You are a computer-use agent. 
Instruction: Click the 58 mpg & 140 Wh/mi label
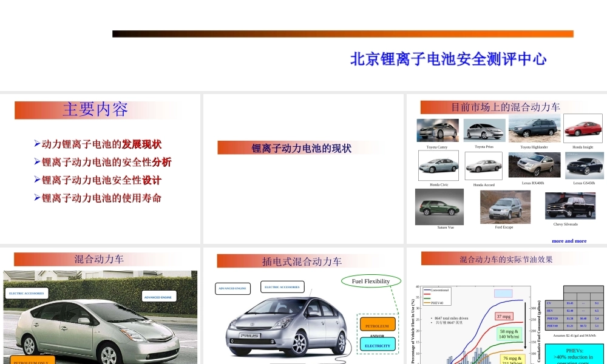pyautogui.click(x=509, y=334)
